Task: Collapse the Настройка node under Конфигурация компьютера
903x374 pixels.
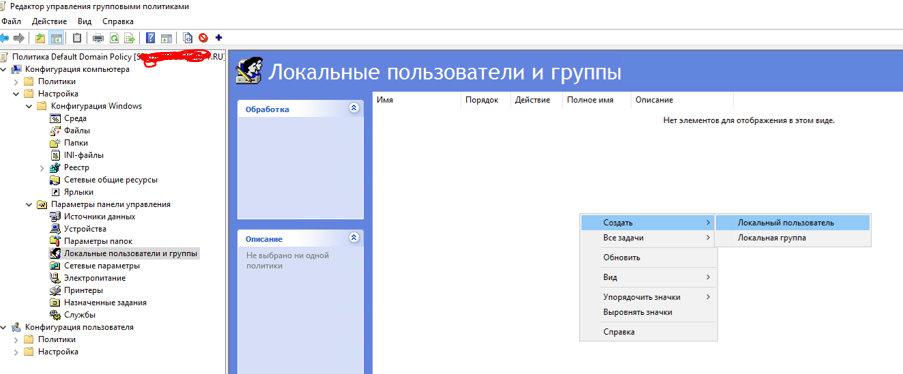Action: (16, 94)
